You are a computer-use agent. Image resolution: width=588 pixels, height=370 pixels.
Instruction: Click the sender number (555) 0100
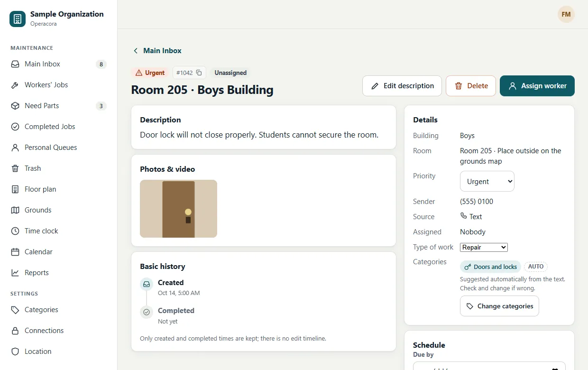pos(477,202)
